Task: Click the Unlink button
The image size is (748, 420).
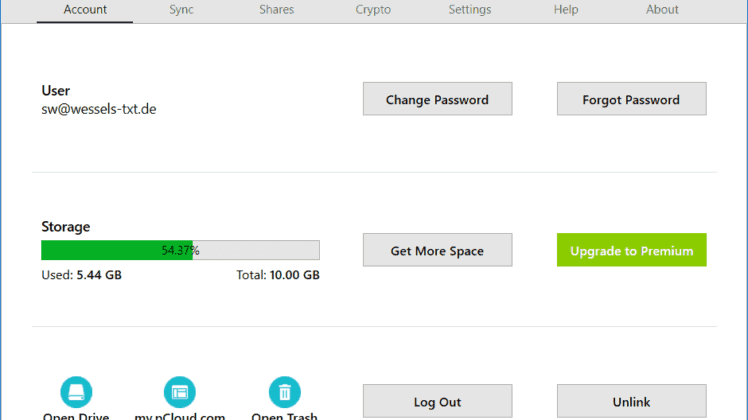Action: click(631, 402)
